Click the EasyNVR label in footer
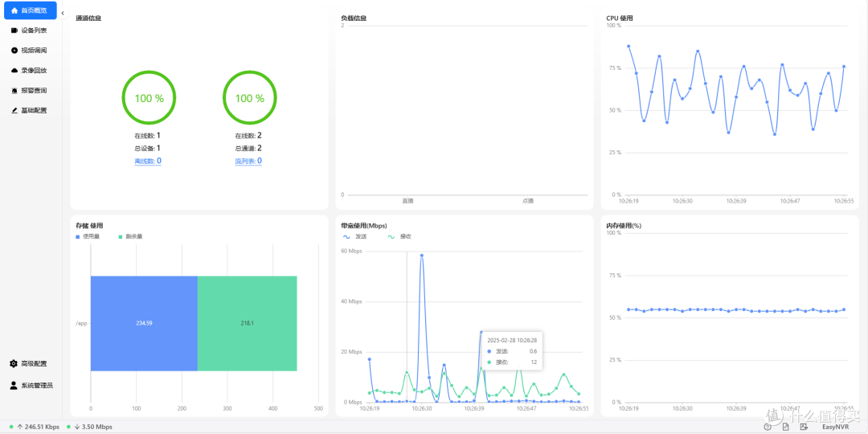 (x=837, y=427)
